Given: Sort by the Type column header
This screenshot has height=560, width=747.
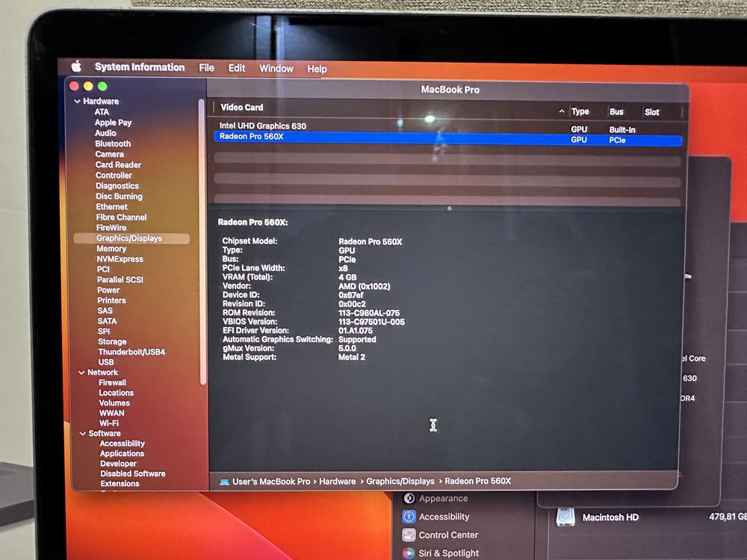Looking at the screenshot, I should click(580, 111).
